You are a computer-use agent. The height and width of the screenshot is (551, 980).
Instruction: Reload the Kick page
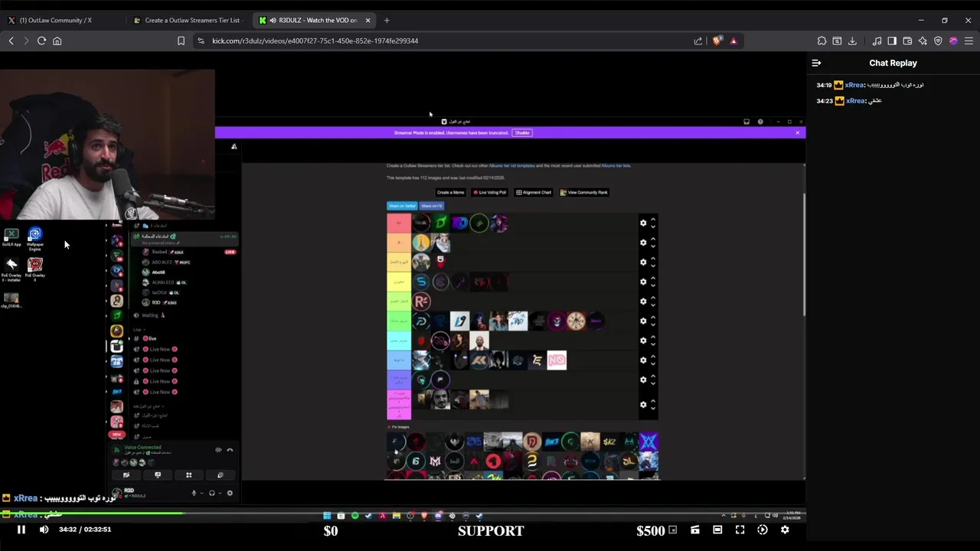point(41,41)
